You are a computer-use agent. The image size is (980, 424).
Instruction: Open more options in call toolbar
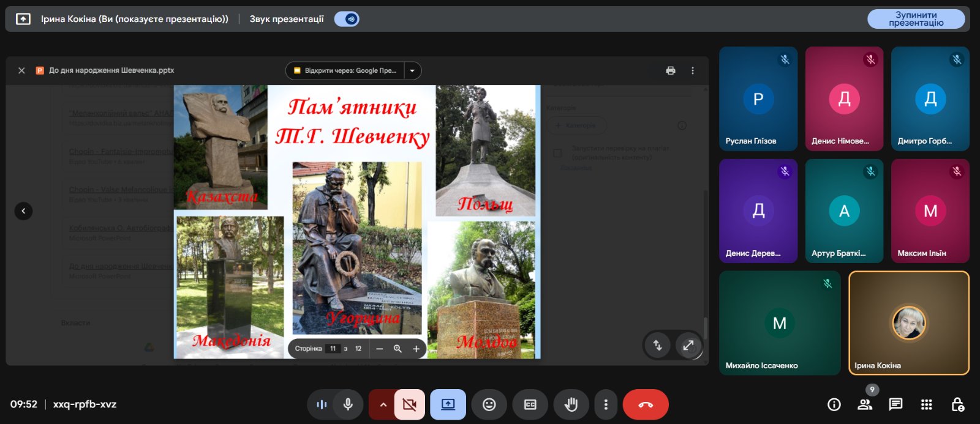606,404
